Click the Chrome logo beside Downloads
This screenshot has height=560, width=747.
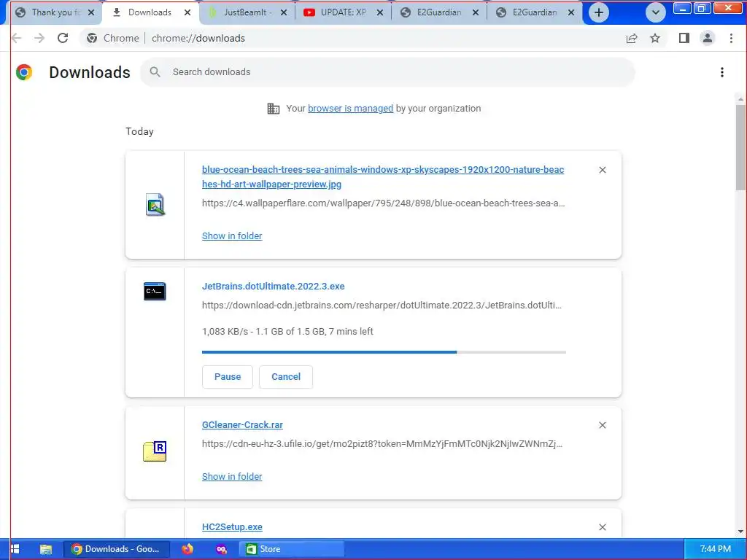coord(24,72)
